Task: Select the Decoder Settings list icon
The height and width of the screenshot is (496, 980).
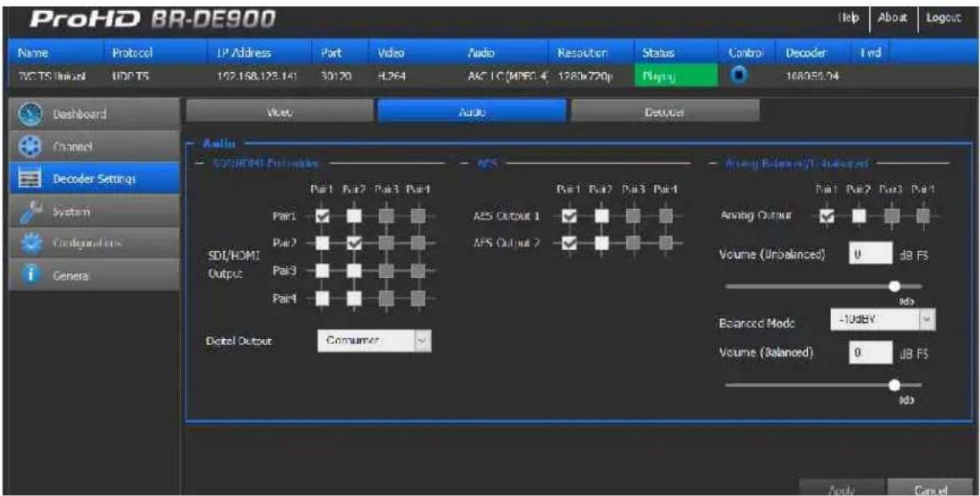Action: (x=30, y=179)
